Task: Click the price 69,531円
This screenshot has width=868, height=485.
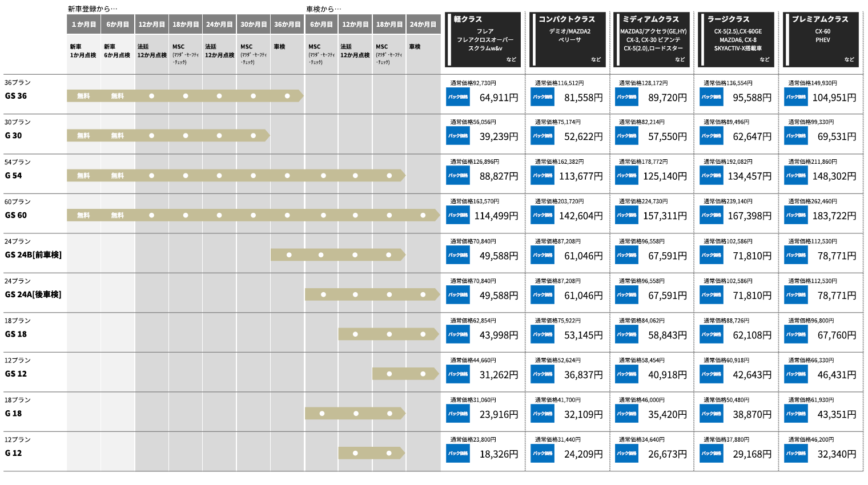Action: pyautogui.click(x=837, y=137)
